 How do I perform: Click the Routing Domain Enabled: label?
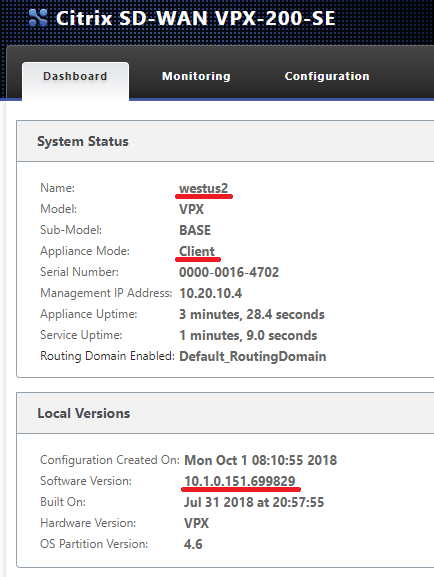point(107,356)
